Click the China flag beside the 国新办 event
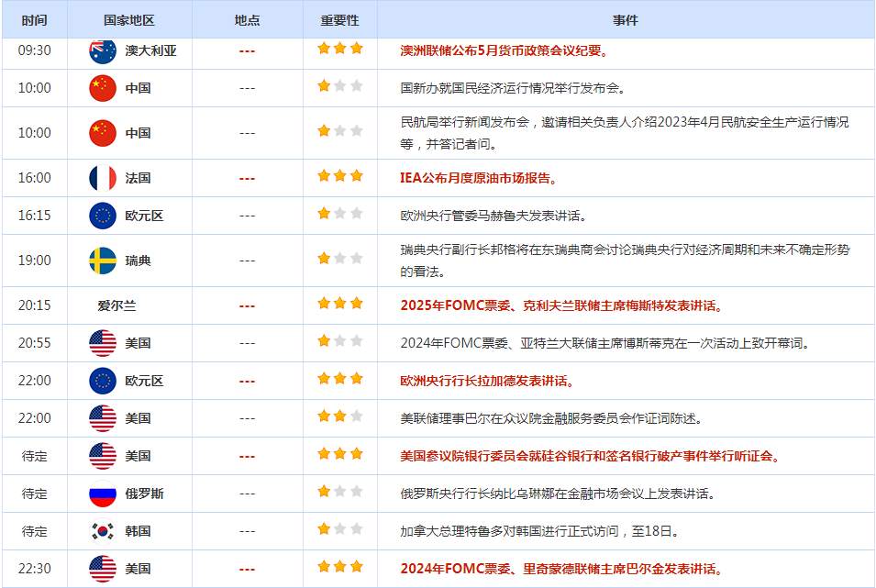876x588 pixels. pyautogui.click(x=103, y=88)
